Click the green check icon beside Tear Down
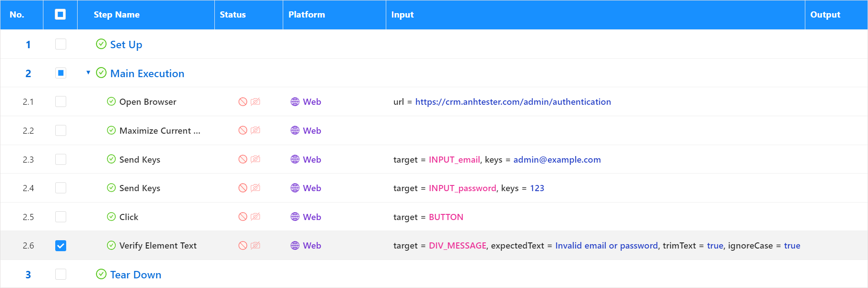The height and width of the screenshot is (288, 868). point(101,274)
